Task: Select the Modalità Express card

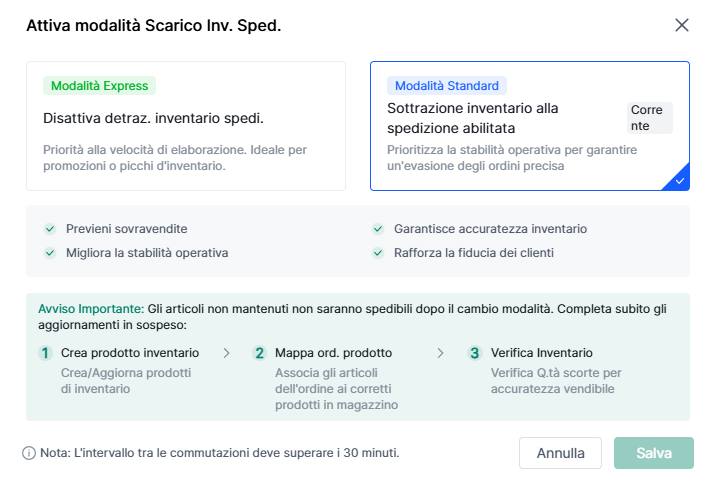Action: (186, 126)
